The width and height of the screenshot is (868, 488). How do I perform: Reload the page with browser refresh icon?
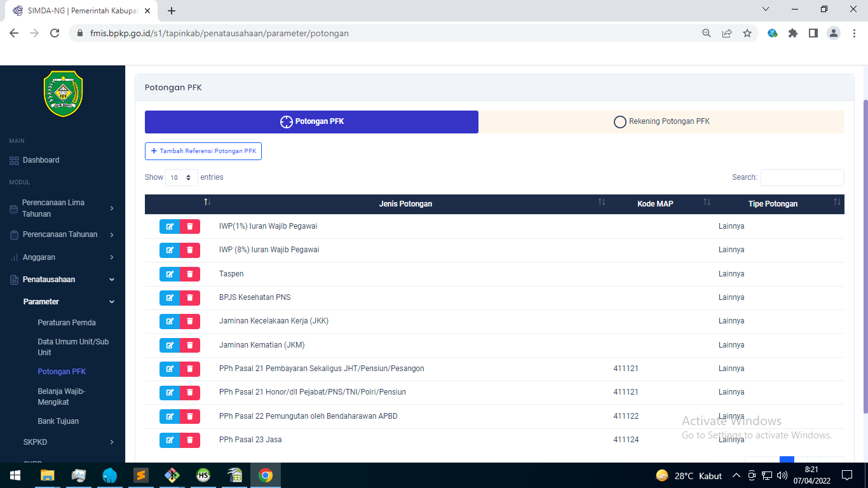[55, 33]
